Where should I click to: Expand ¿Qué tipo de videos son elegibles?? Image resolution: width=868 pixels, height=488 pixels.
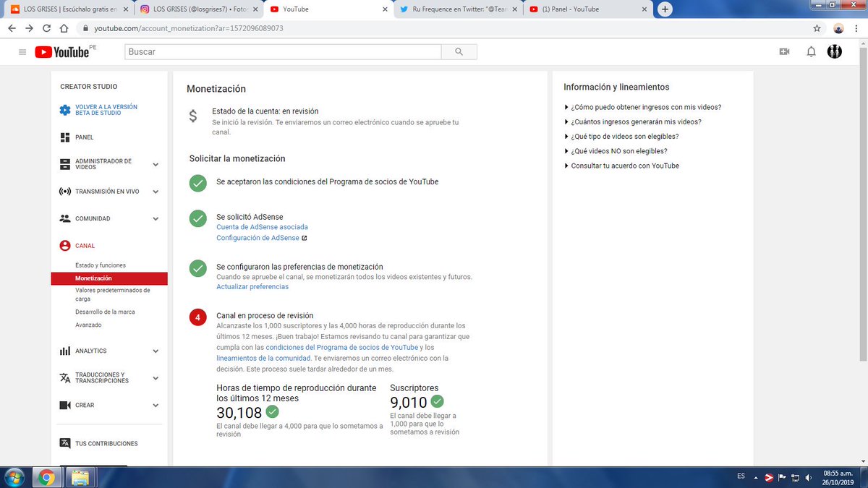tap(621, 136)
